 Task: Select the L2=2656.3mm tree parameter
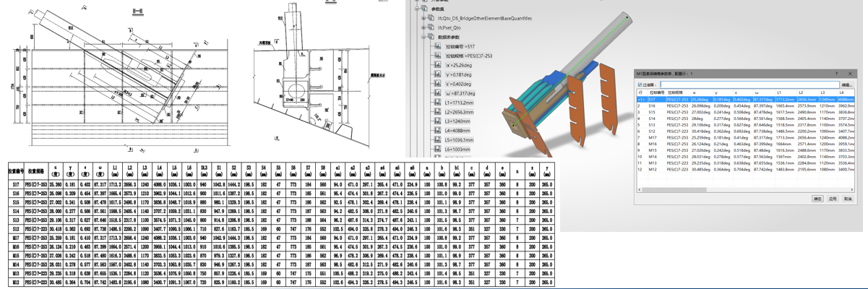point(458,112)
